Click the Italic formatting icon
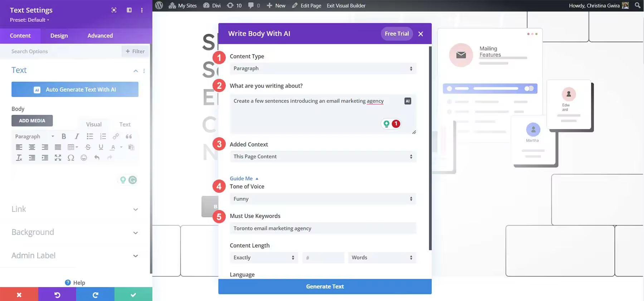Screen dimensions: 644x301 77,136
